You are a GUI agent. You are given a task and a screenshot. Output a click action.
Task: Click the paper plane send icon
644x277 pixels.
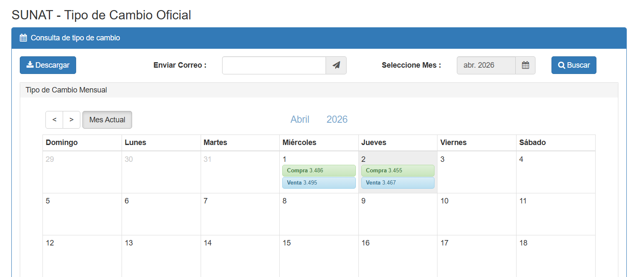point(336,65)
